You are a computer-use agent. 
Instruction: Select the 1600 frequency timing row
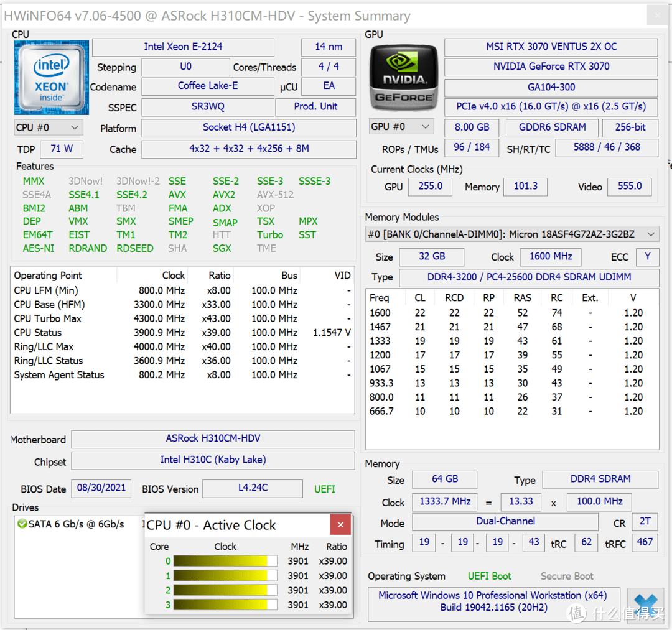click(x=511, y=313)
